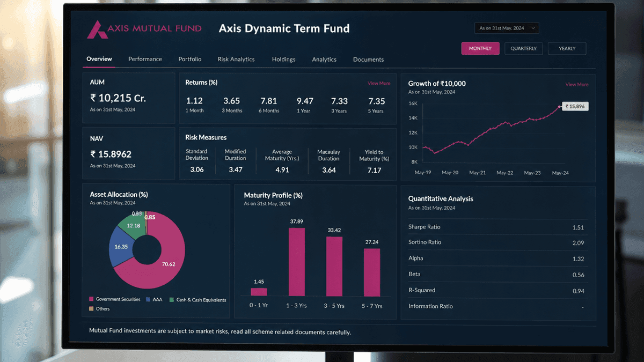The height and width of the screenshot is (362, 644).
Task: Click the AAA legend swatch
Action: pyautogui.click(x=148, y=299)
